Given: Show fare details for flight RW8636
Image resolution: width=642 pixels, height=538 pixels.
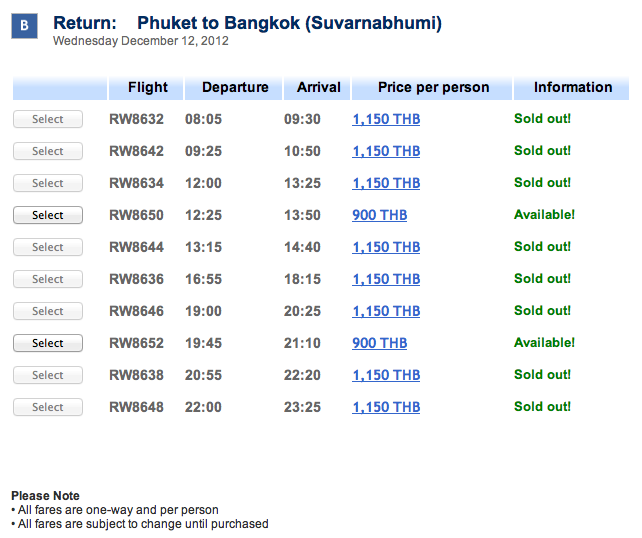Looking at the screenshot, I should coord(386,279).
